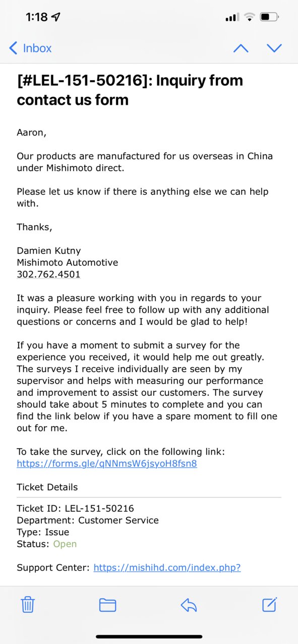
Task: Tap the back chevron beside Inbox
Action: (13, 48)
